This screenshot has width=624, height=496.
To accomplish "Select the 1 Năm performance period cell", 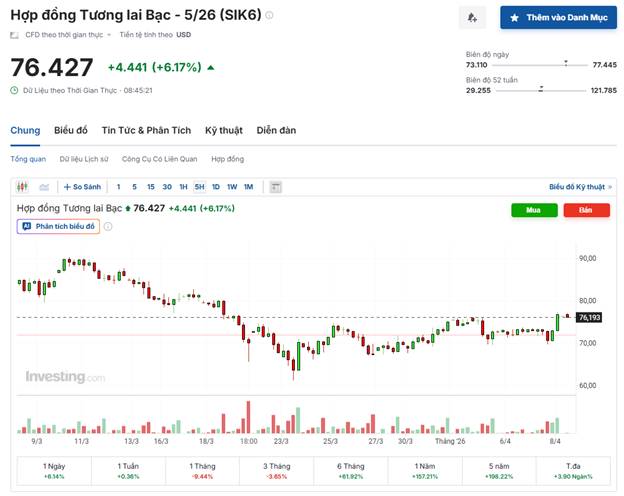I will (x=425, y=471).
